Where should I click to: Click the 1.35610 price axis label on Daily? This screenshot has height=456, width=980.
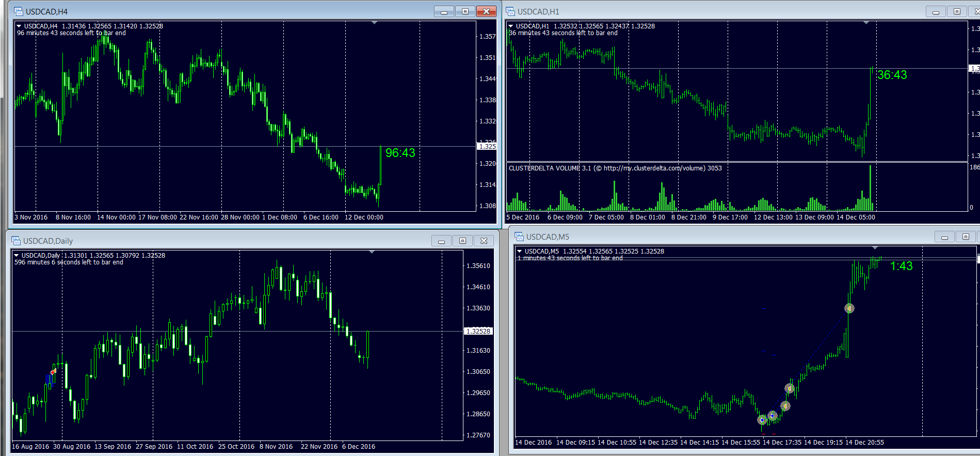[478, 266]
